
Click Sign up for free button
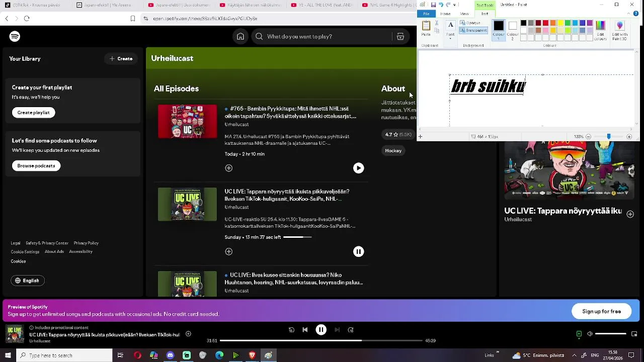click(x=601, y=311)
